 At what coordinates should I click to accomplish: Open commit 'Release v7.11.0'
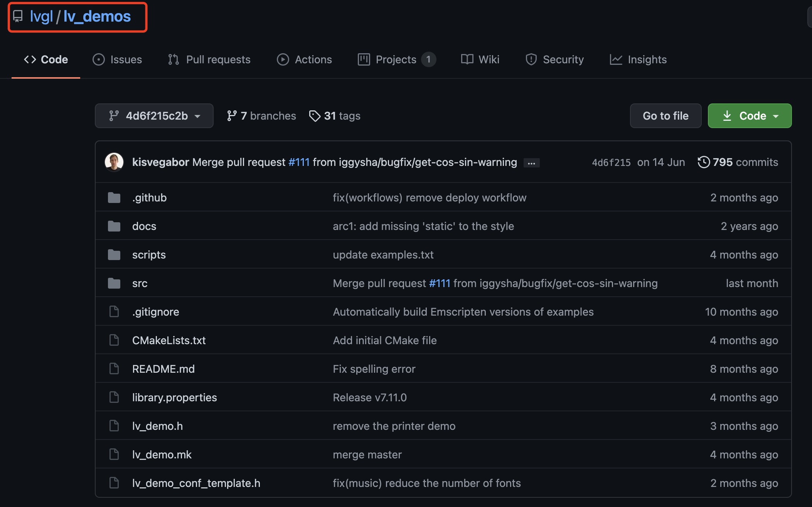370,397
